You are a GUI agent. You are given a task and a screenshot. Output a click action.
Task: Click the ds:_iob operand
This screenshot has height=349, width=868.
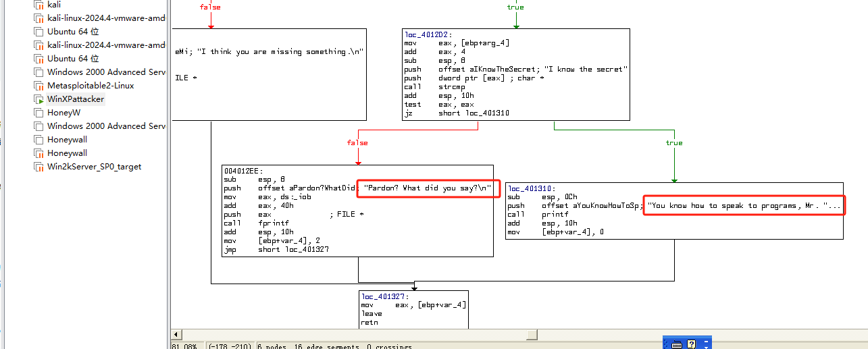(295, 197)
